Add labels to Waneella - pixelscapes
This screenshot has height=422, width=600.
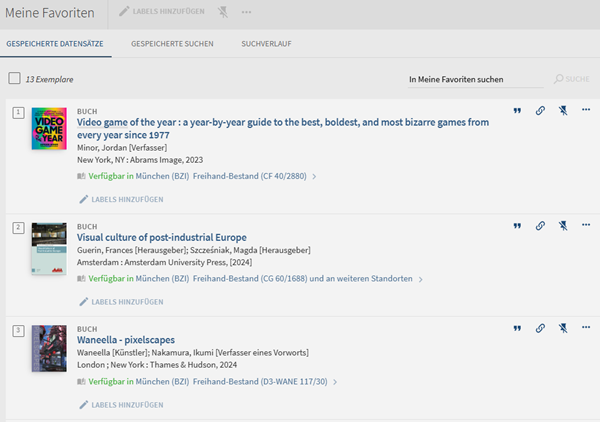(x=121, y=405)
